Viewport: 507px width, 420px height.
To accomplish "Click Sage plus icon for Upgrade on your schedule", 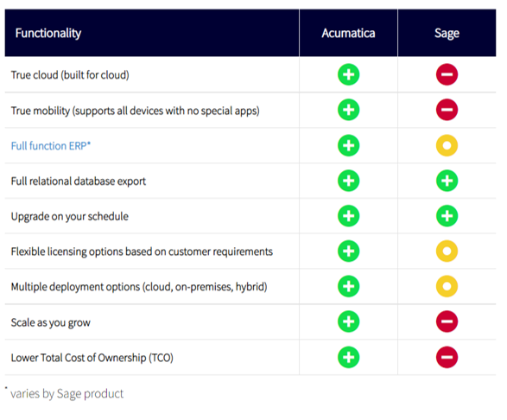I will tap(447, 216).
